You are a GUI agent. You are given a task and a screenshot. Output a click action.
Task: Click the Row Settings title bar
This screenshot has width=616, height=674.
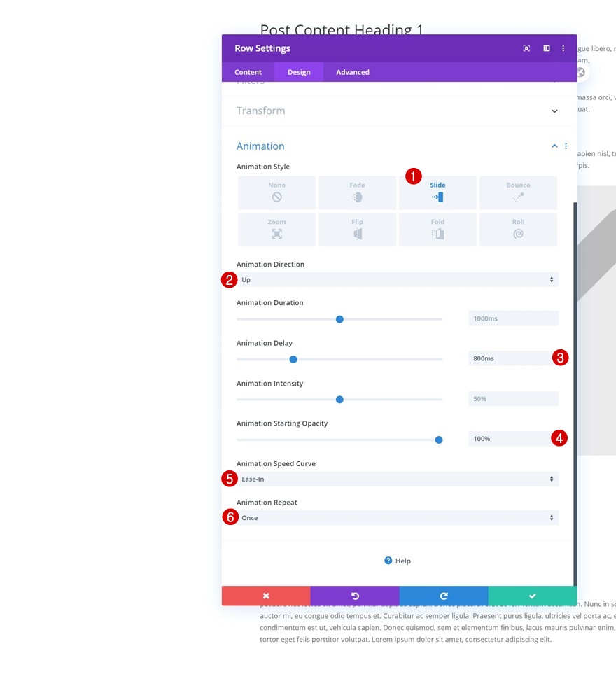(399, 48)
